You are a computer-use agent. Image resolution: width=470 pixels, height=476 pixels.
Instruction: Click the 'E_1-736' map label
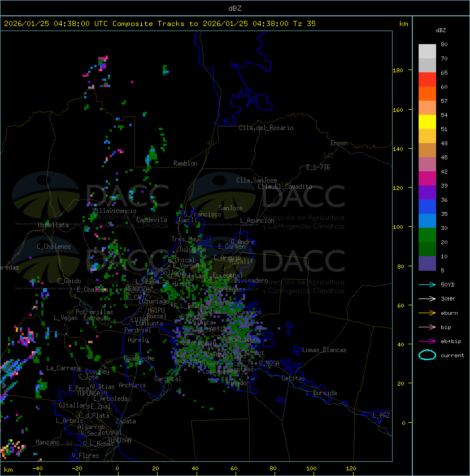point(318,167)
